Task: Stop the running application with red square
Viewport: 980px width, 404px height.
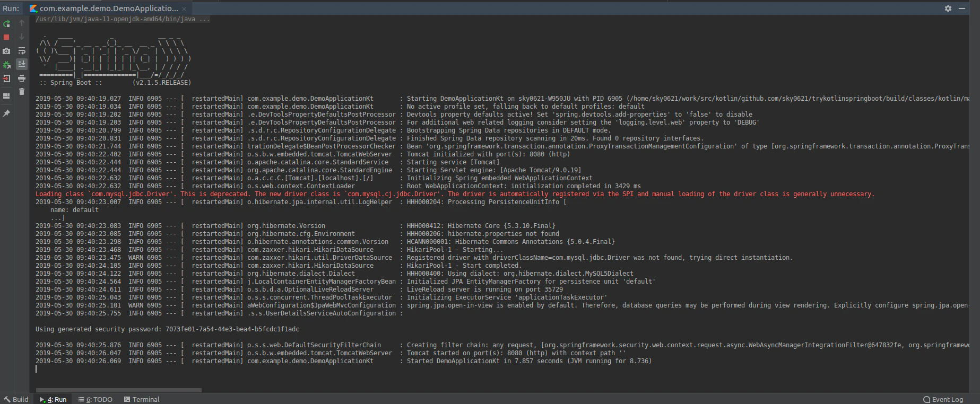Action: [x=6, y=37]
